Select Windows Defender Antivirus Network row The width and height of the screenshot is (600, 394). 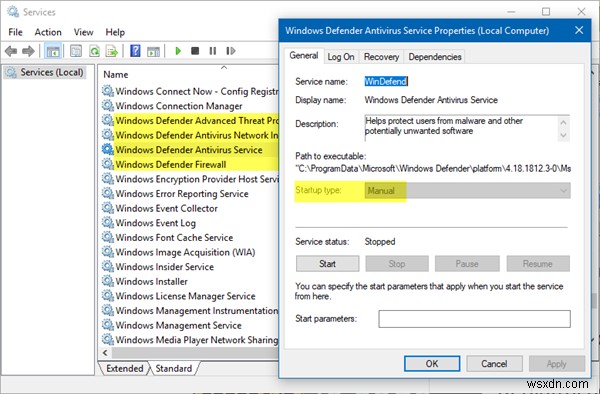pos(190,135)
